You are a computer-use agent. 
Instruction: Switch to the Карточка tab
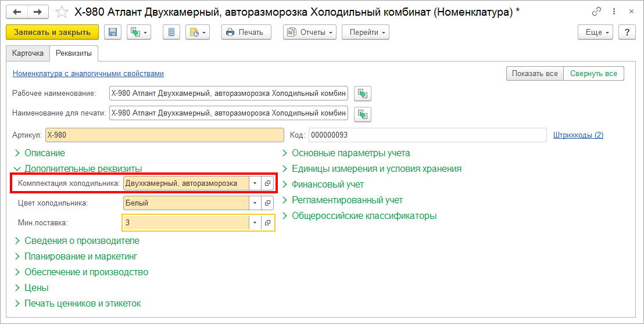coord(28,53)
